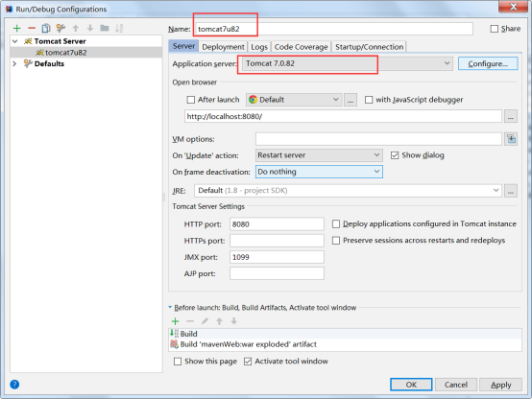The width and height of the screenshot is (532, 399).
Task: Select tomcat7u82 configuration in tree
Action: tap(86, 53)
